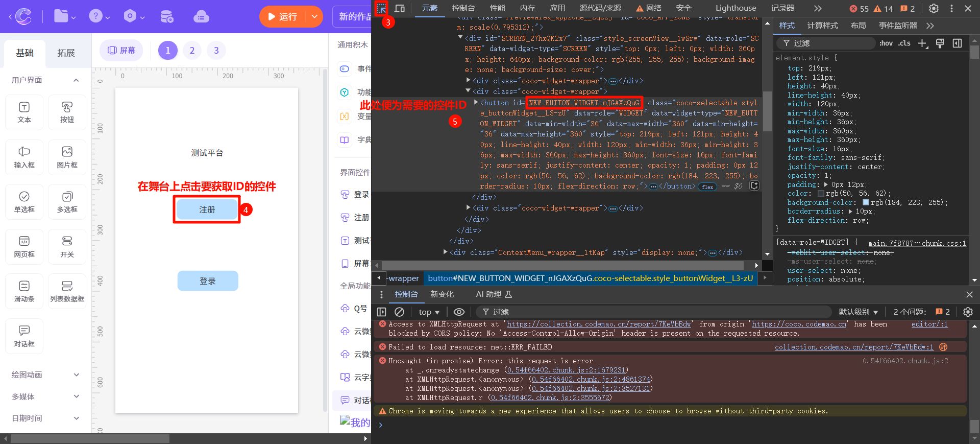Collapse the 用户界面 widget section
Viewport: 980px width, 444px height.
click(x=76, y=80)
